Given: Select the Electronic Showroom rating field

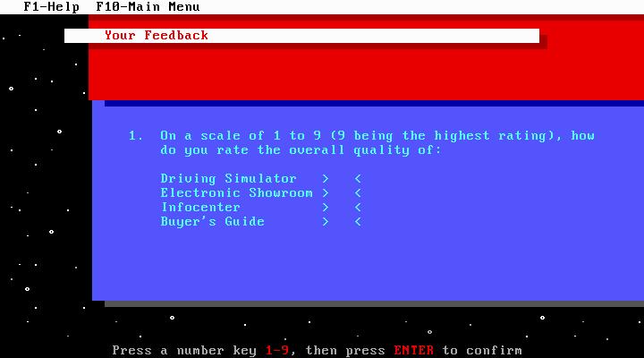Looking at the screenshot, I should [x=342, y=193].
